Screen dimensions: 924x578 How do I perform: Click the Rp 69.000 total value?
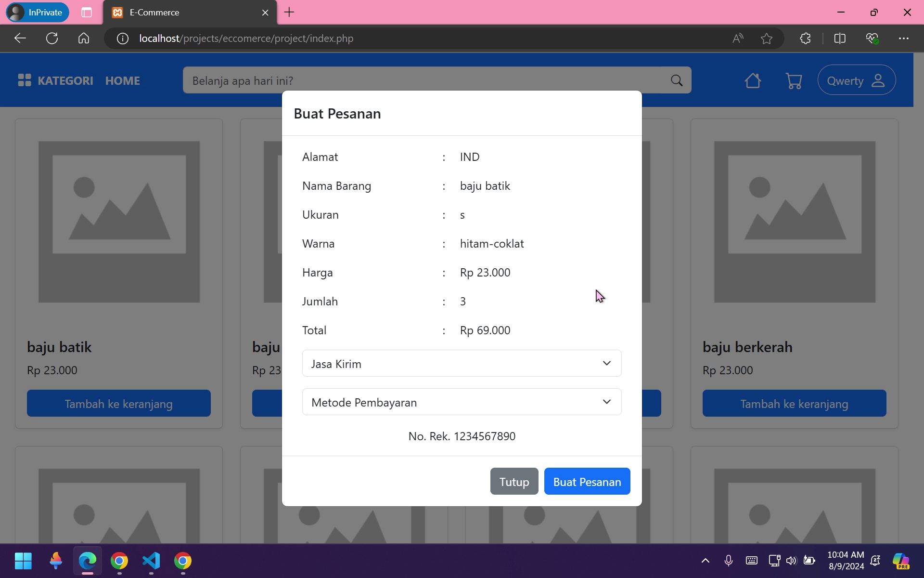tap(485, 330)
